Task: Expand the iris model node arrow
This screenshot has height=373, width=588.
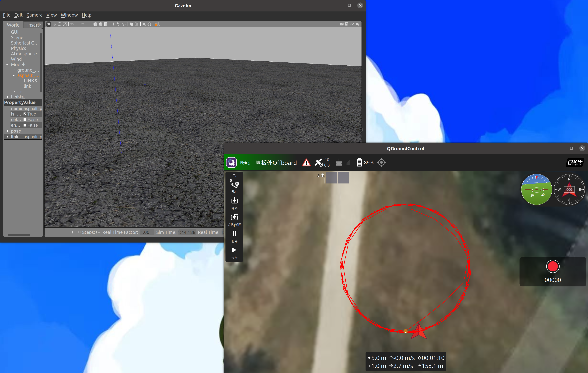Action: tap(14, 92)
